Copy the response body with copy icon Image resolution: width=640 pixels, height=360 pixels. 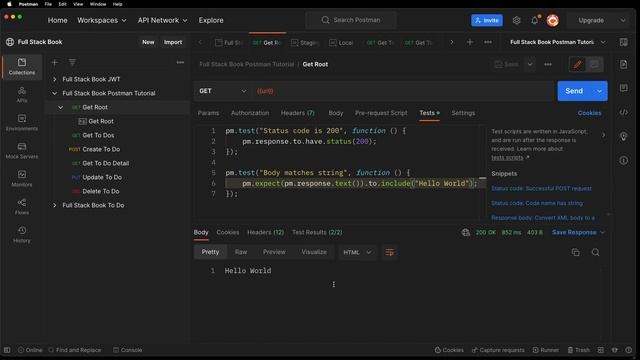point(576,252)
